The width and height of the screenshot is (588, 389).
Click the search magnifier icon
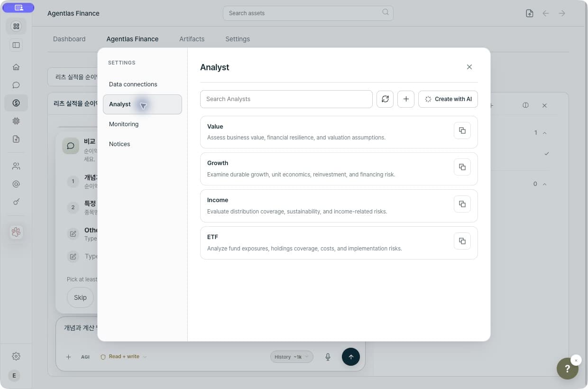pyautogui.click(x=386, y=12)
